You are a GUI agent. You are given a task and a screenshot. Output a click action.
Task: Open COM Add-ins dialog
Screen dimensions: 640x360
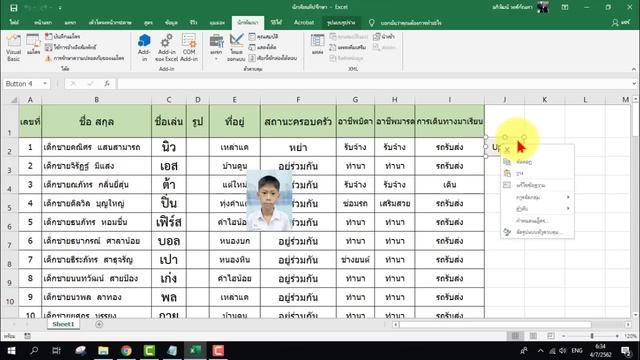(189, 47)
